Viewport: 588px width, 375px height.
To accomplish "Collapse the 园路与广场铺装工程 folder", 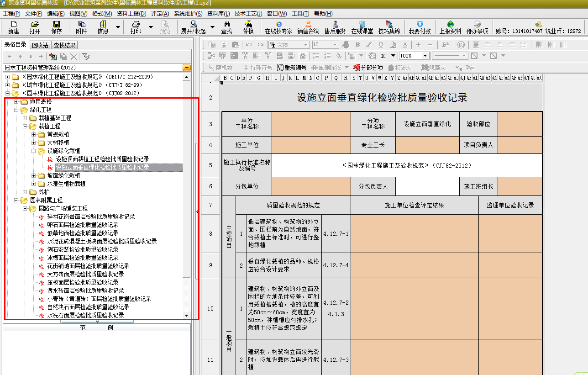I will [25, 209].
